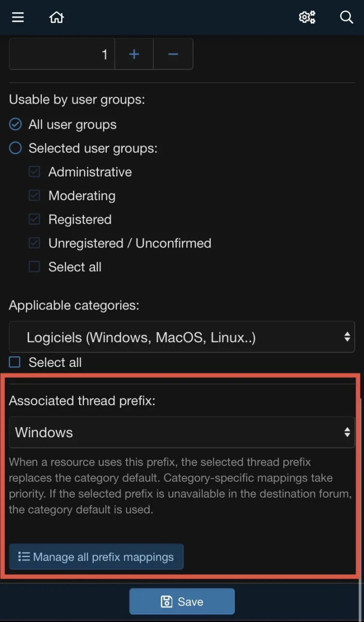Screen dimensions: 364x622
Task: Open the Applicable categories Logiciels dropdown
Action: pyautogui.click(x=182, y=337)
